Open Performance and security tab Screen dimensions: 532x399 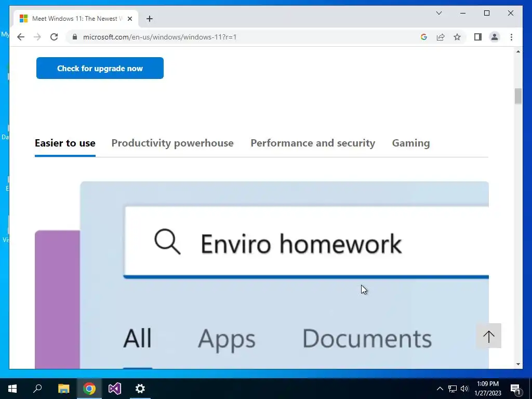[x=313, y=143]
